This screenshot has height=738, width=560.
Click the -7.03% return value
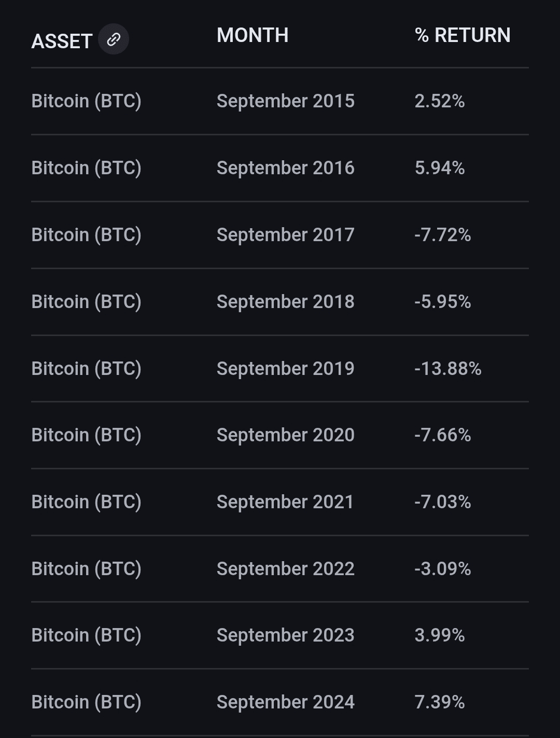point(443,502)
